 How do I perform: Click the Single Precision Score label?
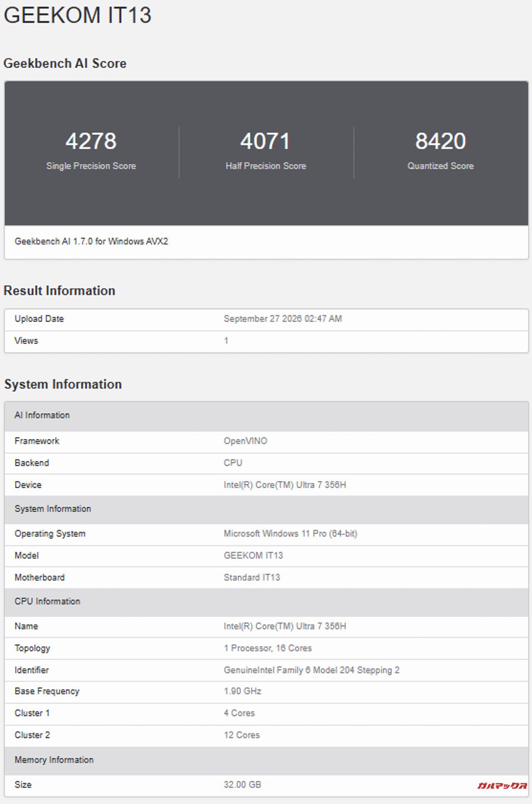pyautogui.click(x=91, y=166)
